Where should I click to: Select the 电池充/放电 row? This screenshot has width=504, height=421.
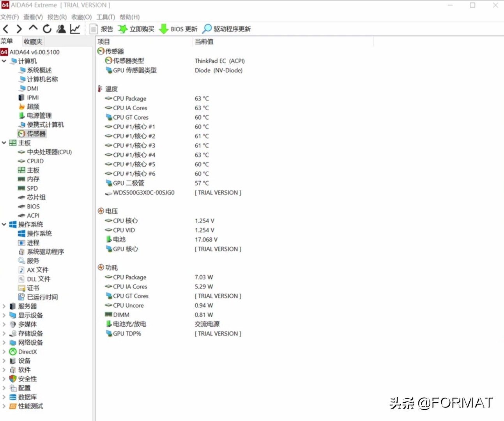pyautogui.click(x=162, y=324)
